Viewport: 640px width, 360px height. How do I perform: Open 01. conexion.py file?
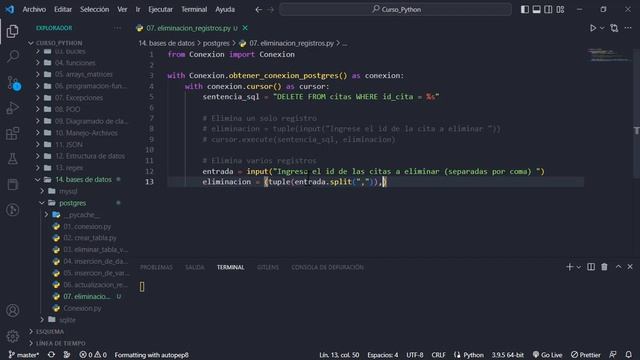[x=87, y=227]
